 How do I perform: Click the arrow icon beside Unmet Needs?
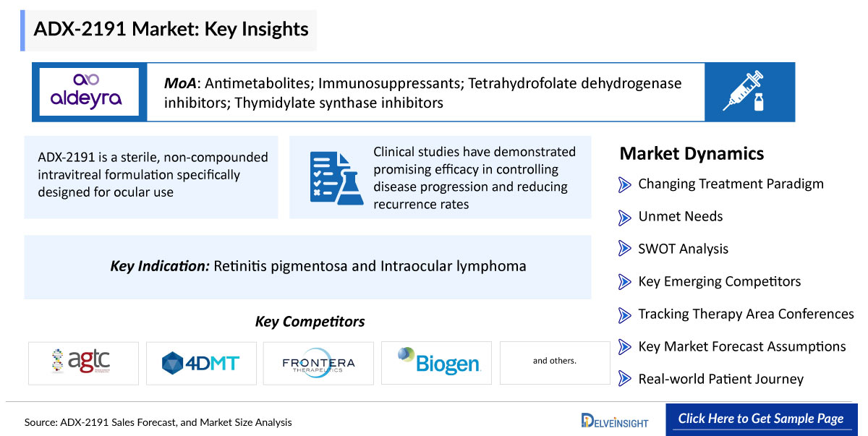pos(625,217)
